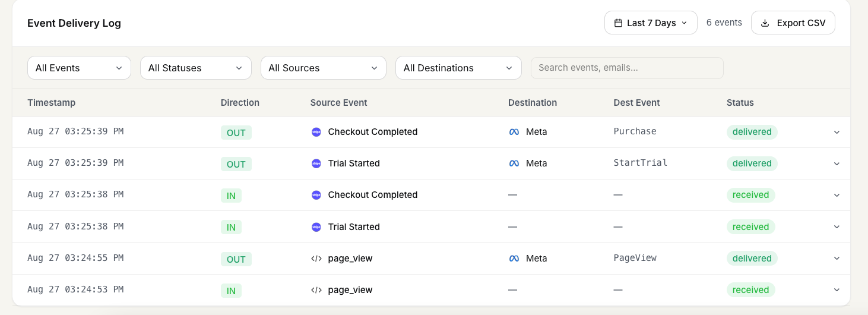
Task: Expand the PageView delivered row chevron
Action: 837,259
